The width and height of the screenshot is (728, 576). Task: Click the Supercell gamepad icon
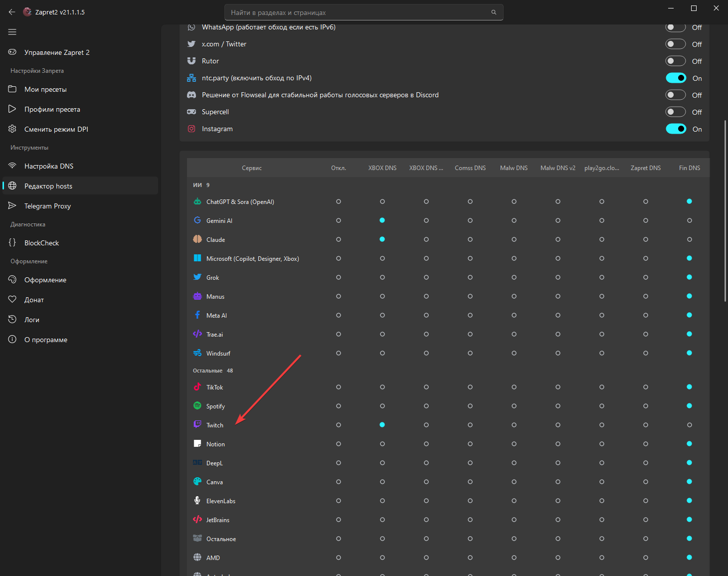pyautogui.click(x=191, y=112)
